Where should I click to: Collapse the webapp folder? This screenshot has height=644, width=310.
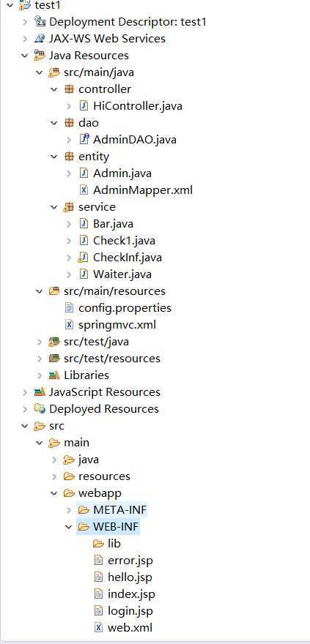click(x=53, y=493)
